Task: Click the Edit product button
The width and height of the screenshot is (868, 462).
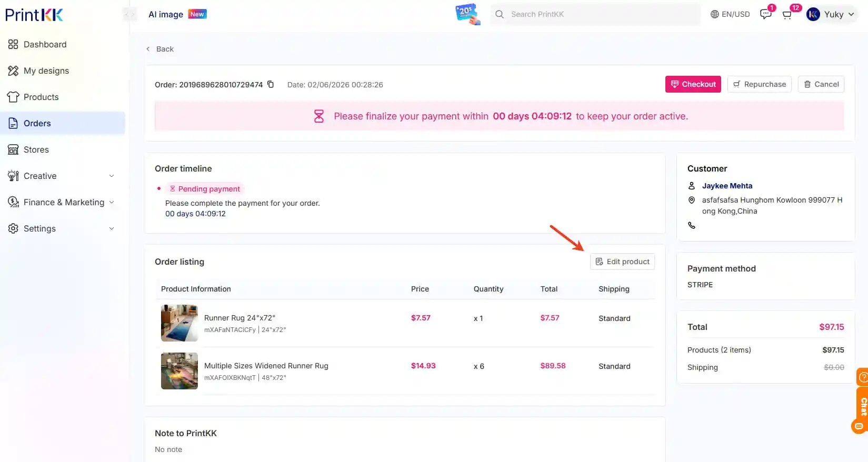Action: (x=622, y=262)
